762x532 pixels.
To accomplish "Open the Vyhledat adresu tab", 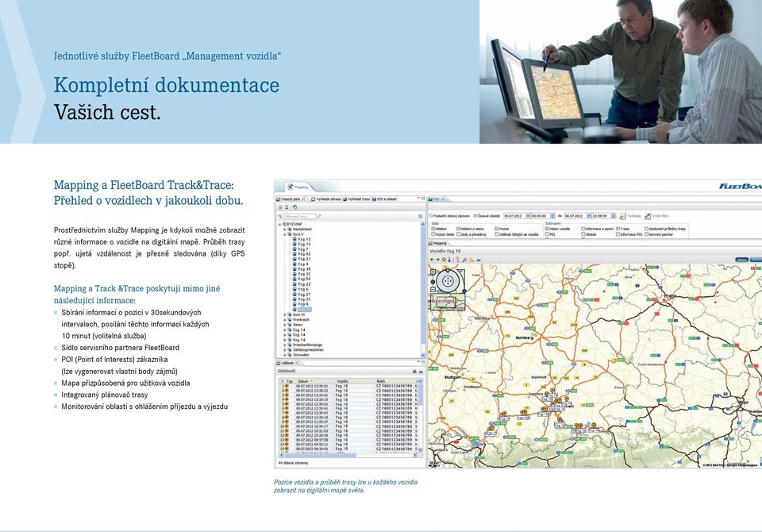I will (x=326, y=199).
